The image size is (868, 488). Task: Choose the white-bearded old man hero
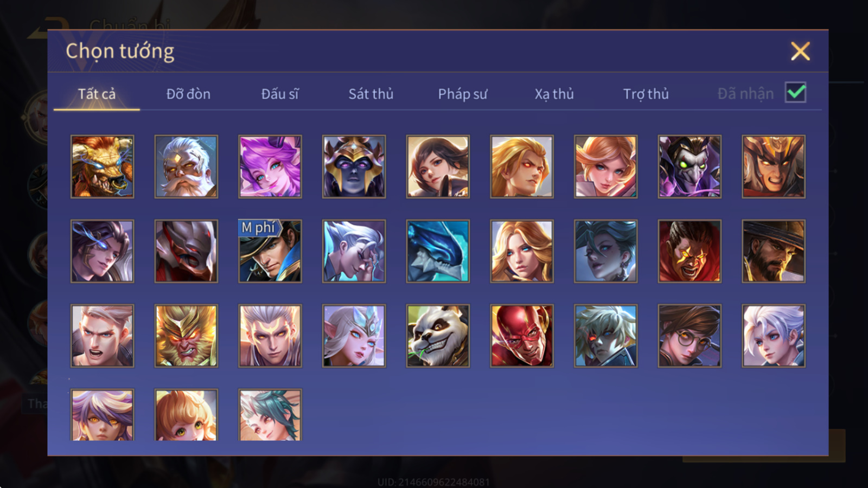186,166
